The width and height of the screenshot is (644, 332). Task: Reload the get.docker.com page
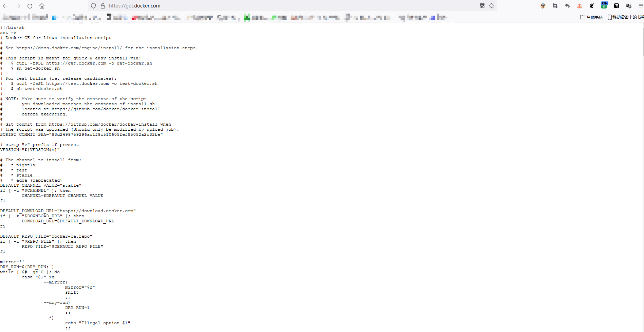point(30,6)
